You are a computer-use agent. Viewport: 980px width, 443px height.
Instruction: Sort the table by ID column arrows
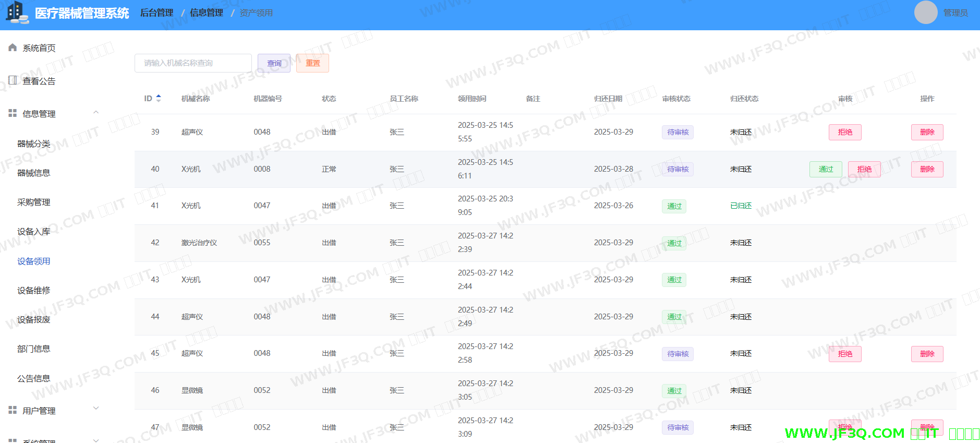point(159,98)
